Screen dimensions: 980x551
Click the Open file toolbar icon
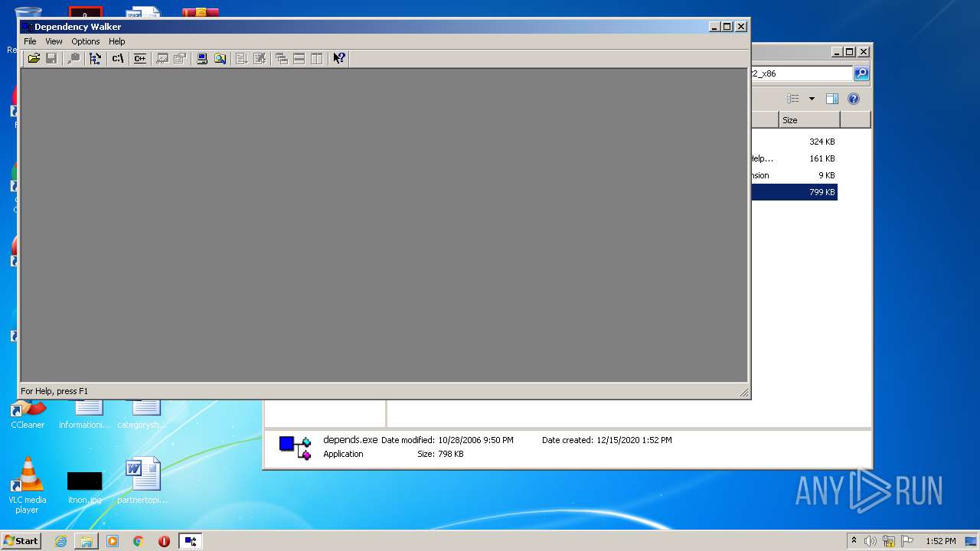34,58
